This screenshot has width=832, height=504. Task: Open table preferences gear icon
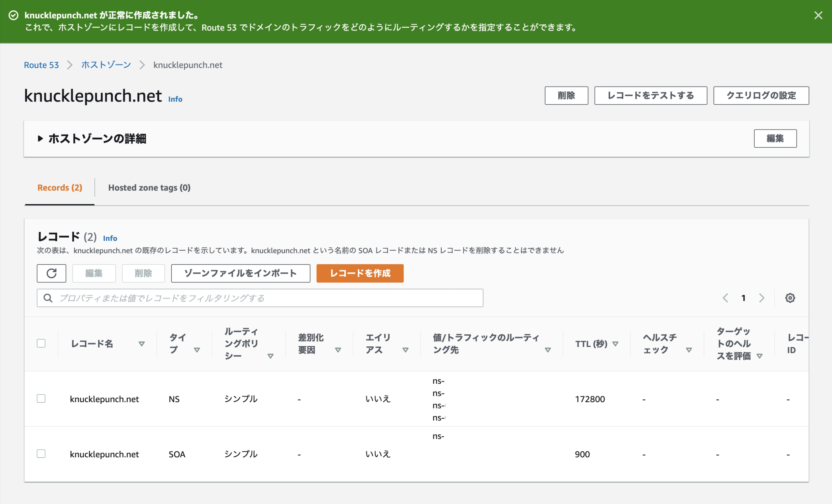(790, 298)
